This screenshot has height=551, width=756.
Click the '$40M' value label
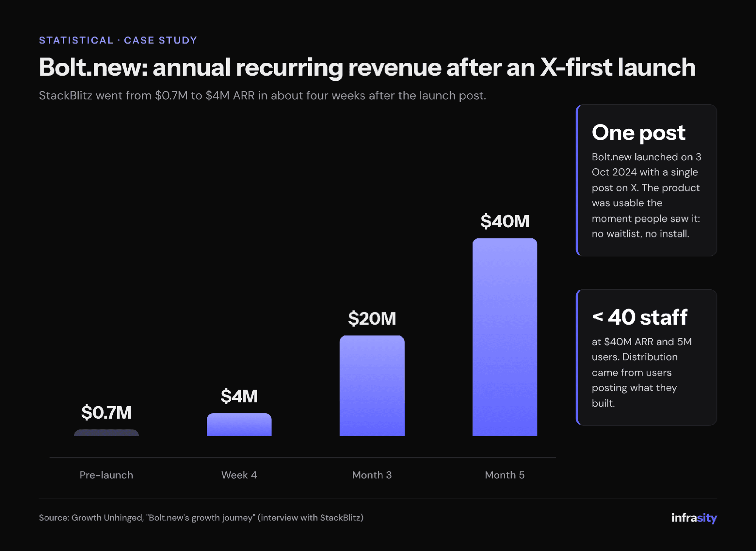pyautogui.click(x=505, y=221)
